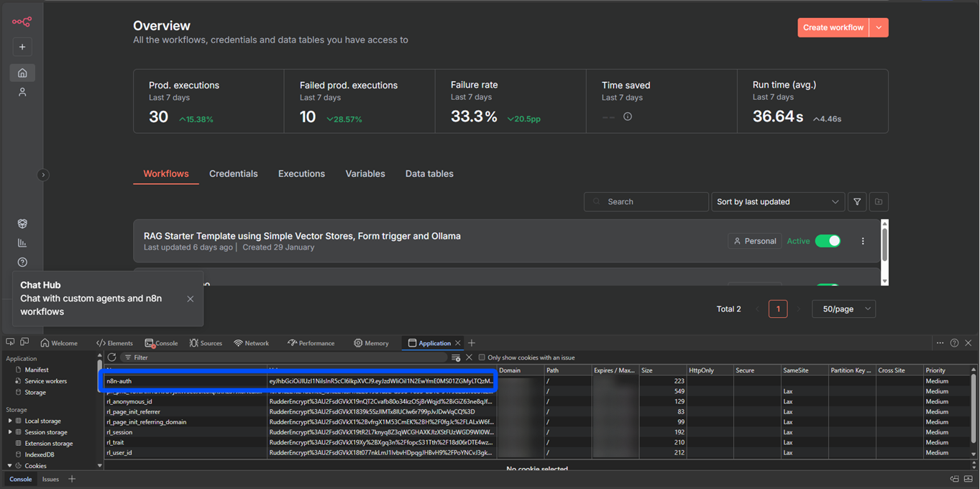Click the plus icon in n8n sidebar
The width and height of the screenshot is (980, 489).
click(x=22, y=47)
